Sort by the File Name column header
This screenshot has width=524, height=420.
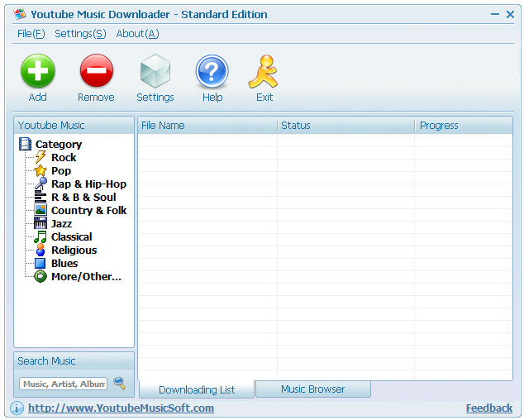coord(207,126)
